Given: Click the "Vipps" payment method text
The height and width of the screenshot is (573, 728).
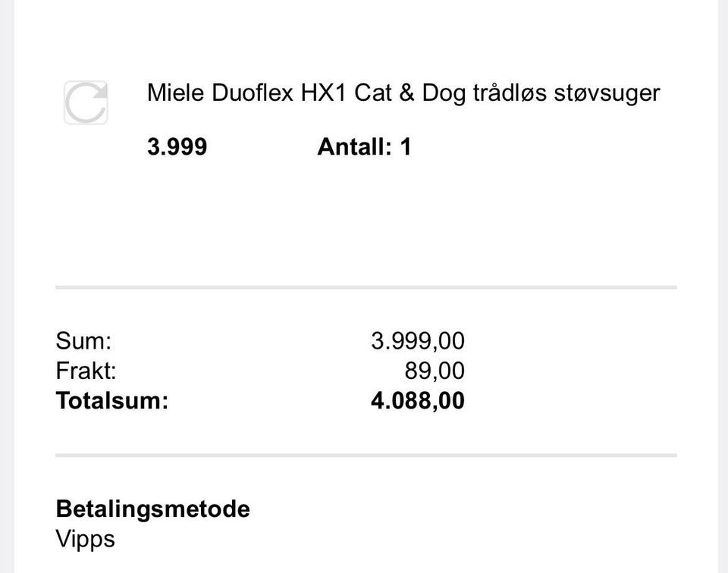Looking at the screenshot, I should pyautogui.click(x=85, y=540).
